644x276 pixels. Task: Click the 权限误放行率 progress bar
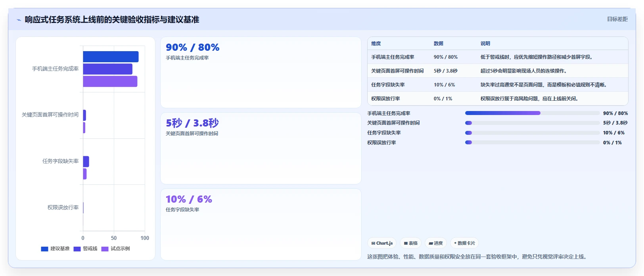532,142
